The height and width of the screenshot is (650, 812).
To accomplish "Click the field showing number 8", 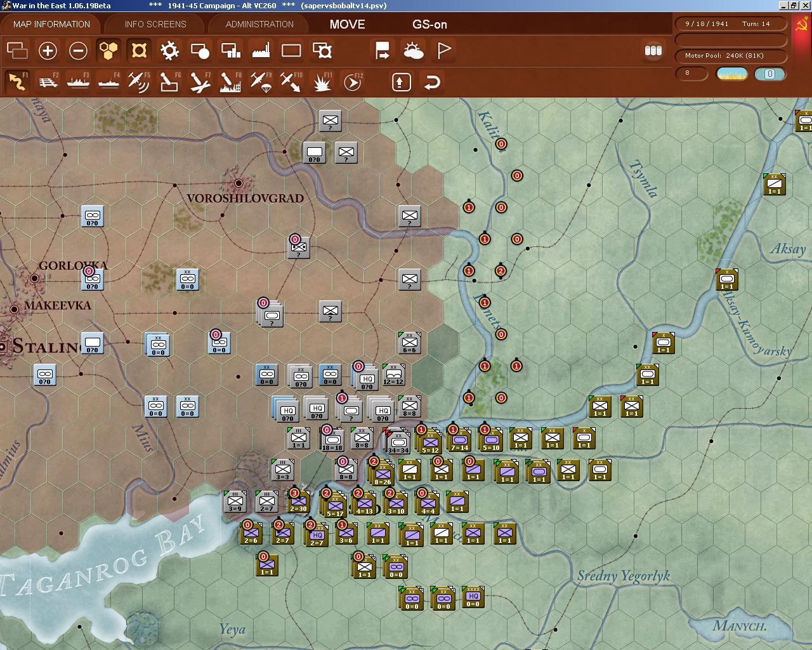I will 691,74.
